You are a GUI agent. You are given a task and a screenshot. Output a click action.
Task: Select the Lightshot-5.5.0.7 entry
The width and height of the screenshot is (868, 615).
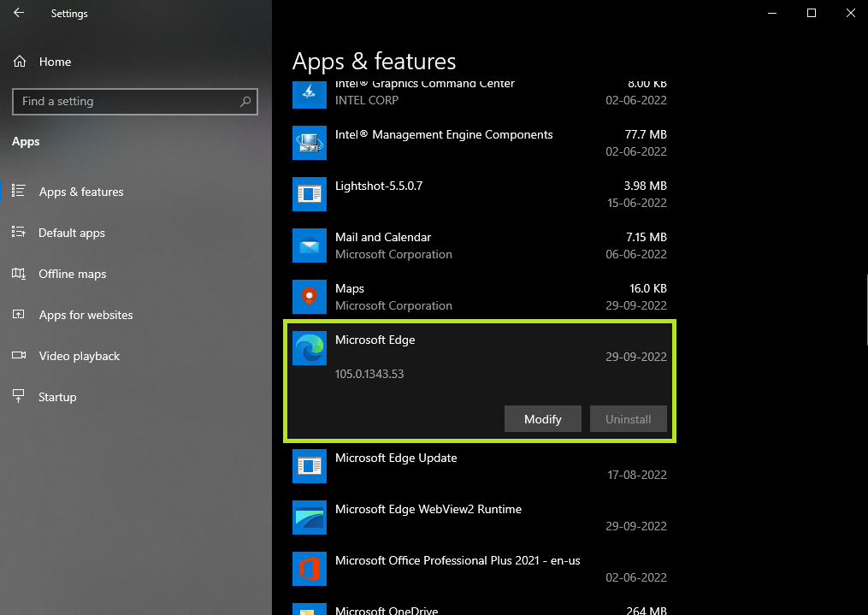click(x=480, y=194)
